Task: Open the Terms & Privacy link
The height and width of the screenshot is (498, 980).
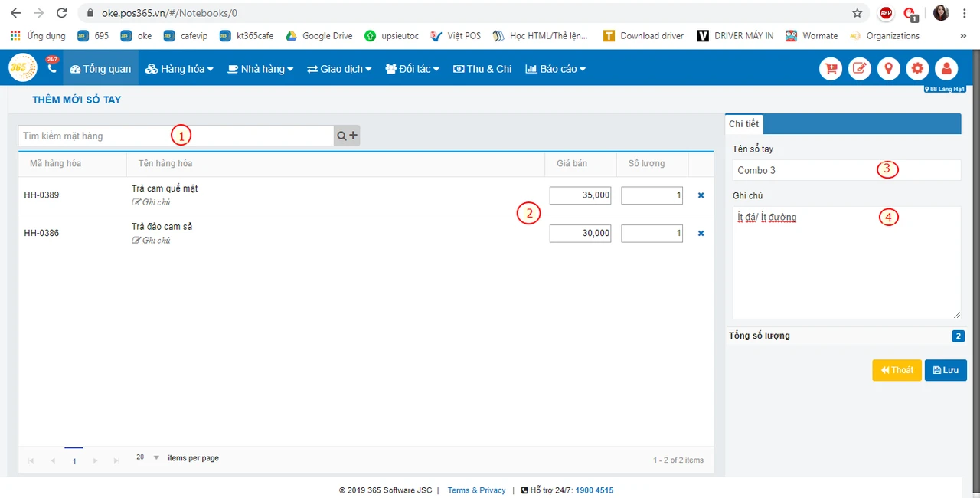Action: 477,490
